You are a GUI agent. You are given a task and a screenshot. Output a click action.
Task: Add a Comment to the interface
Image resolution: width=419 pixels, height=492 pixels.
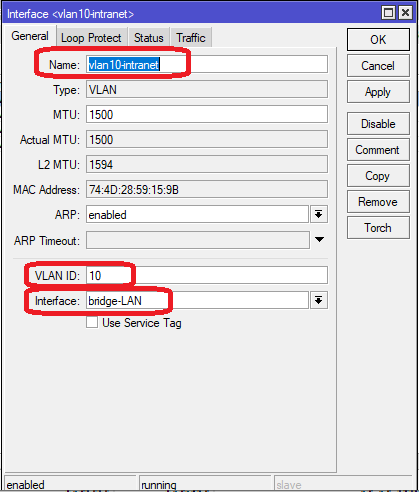(378, 150)
